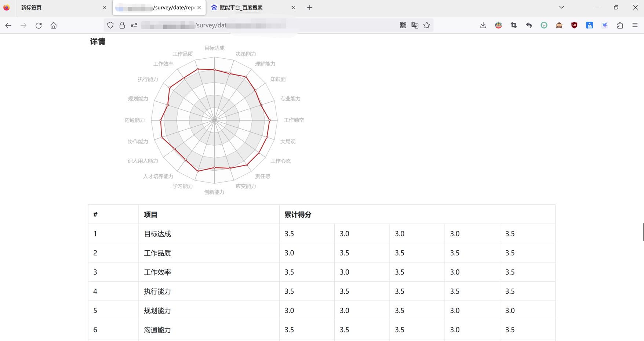Click the 决策能力 radar chart label
The height and width of the screenshot is (341, 644).
pyautogui.click(x=246, y=54)
